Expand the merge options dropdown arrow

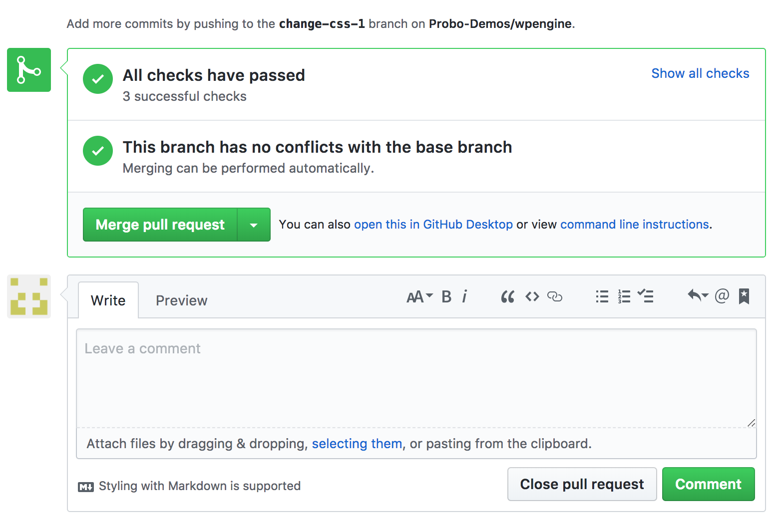tap(254, 225)
